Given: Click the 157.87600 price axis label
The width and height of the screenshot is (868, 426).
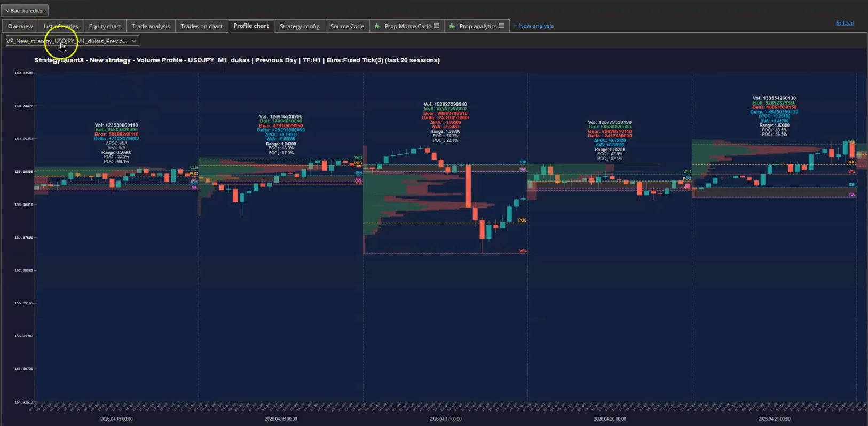Looking at the screenshot, I should click(23, 237).
